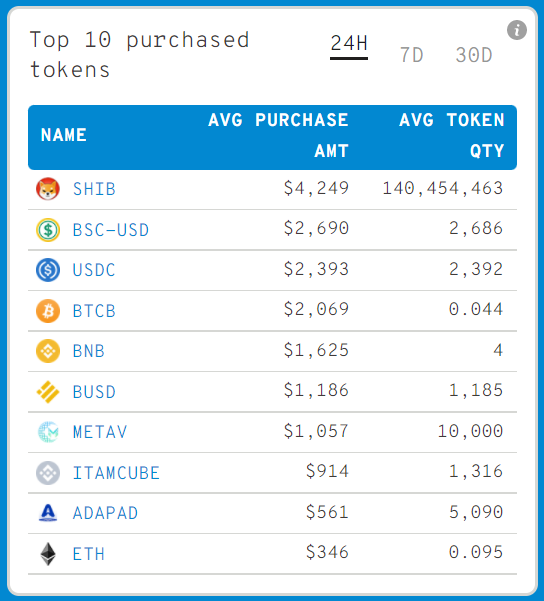Click the $2,393 purchase amount

pyautogui.click(x=316, y=269)
